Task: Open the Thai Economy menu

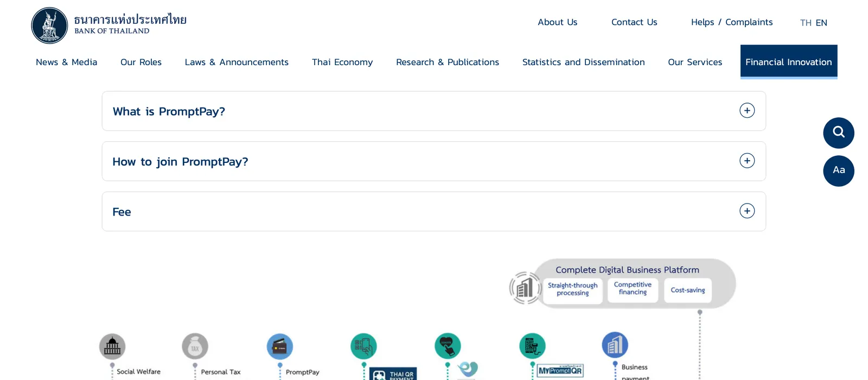Action: pos(342,62)
